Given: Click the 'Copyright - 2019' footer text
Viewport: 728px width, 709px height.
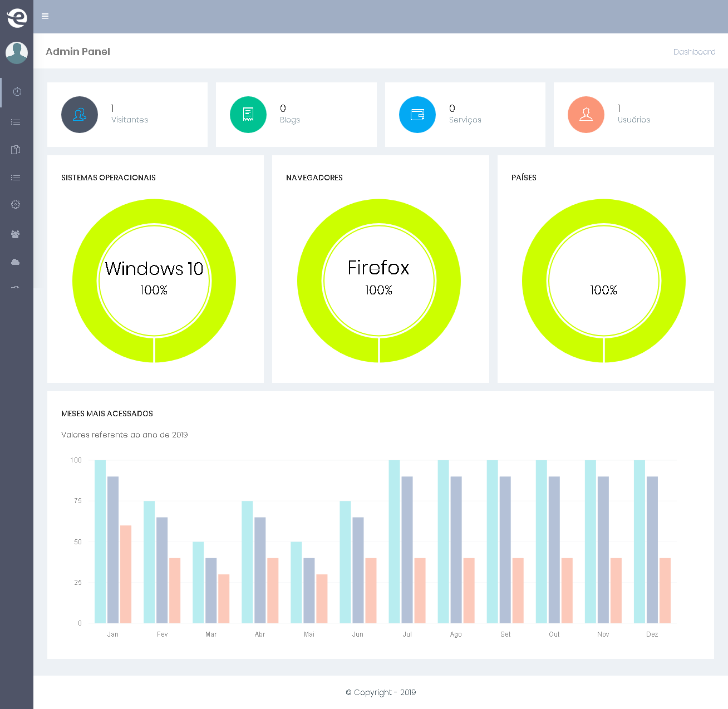Looking at the screenshot, I should 381,692.
